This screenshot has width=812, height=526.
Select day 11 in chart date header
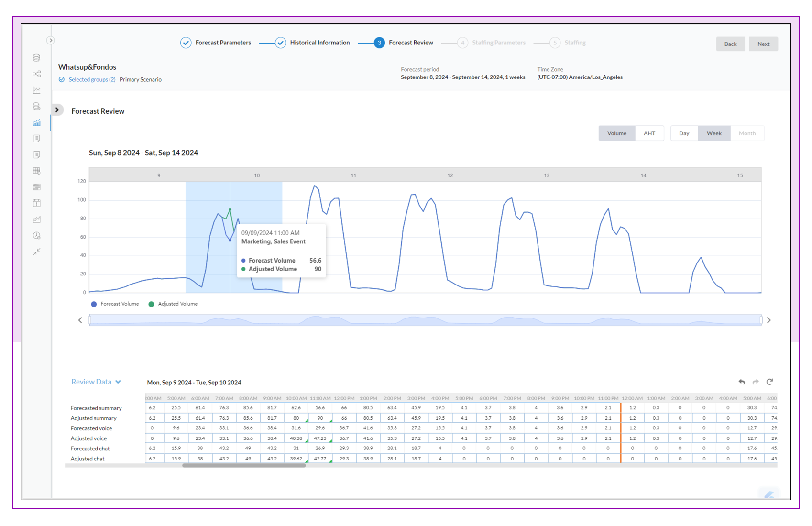(353, 175)
